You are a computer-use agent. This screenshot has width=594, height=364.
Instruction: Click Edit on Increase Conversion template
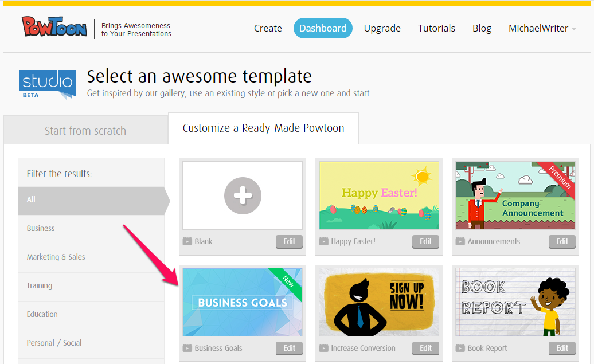coord(425,348)
